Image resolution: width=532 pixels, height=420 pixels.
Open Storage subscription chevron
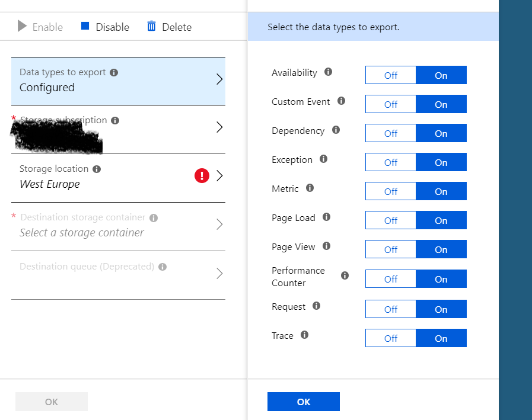219,127
